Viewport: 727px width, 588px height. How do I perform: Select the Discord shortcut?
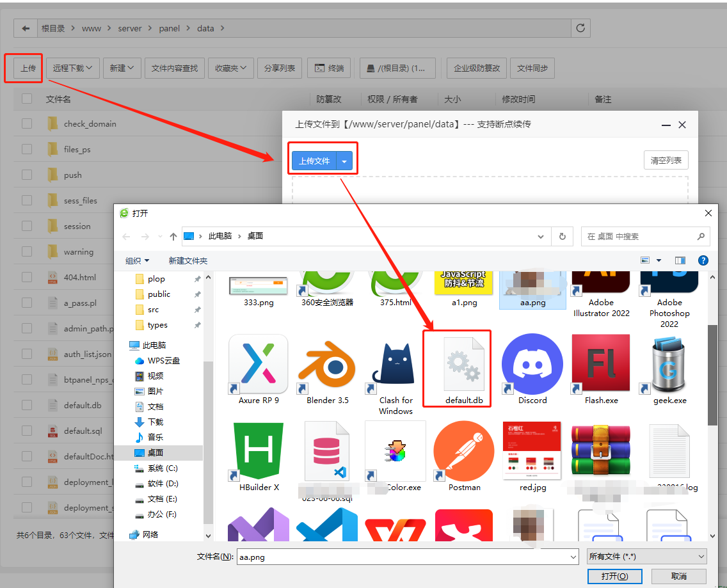click(x=532, y=370)
